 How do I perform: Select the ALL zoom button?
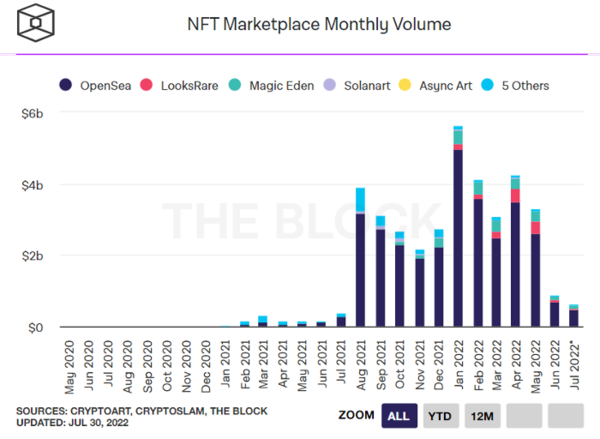[x=399, y=416]
